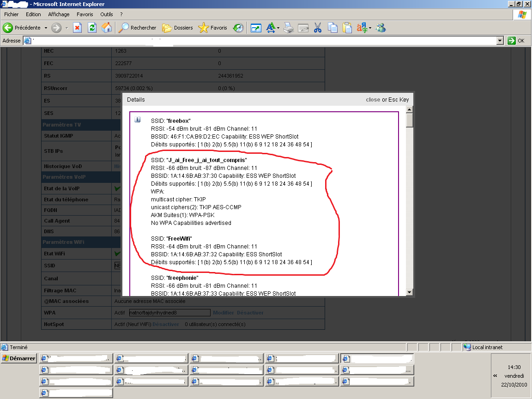Click the HotSpot Désactiver link
Viewport: 532px width, 399px height.
[x=166, y=324]
